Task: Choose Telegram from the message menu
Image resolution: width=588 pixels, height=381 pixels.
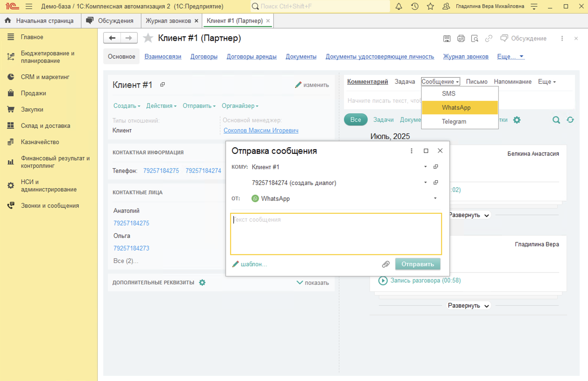Action: [454, 122]
